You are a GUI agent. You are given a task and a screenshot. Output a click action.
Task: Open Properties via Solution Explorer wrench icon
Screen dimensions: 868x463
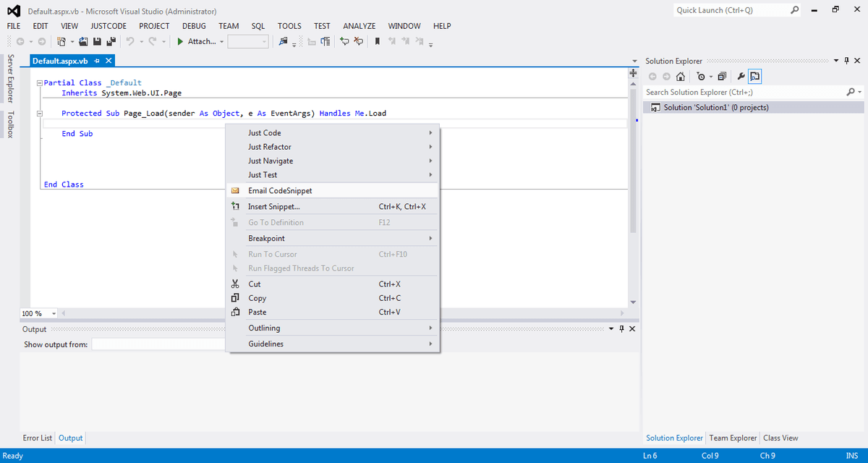click(742, 76)
